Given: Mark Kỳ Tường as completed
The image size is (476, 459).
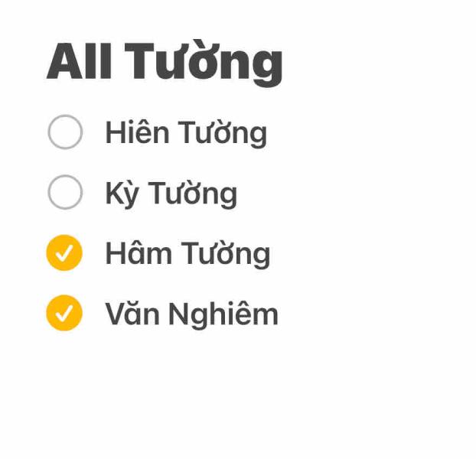Looking at the screenshot, I should click(x=65, y=192).
